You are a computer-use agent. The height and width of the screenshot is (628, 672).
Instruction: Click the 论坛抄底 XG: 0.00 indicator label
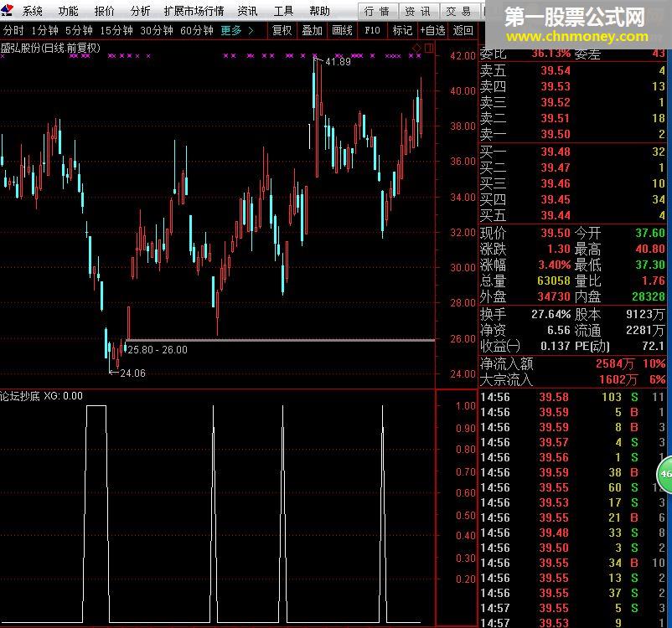point(41,396)
